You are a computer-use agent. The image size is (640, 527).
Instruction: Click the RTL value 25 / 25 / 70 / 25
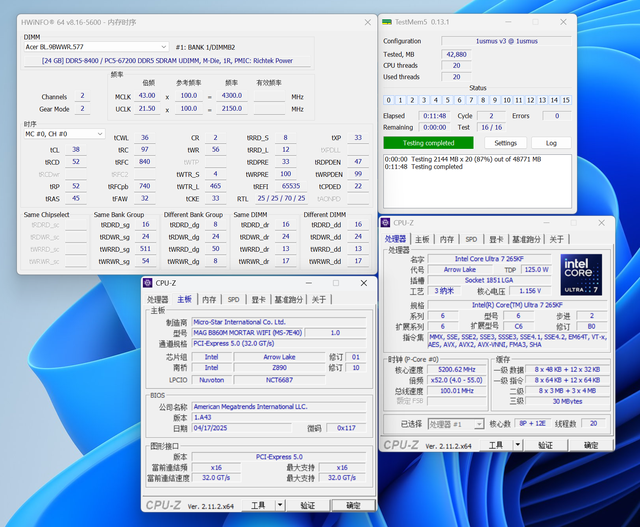281,198
